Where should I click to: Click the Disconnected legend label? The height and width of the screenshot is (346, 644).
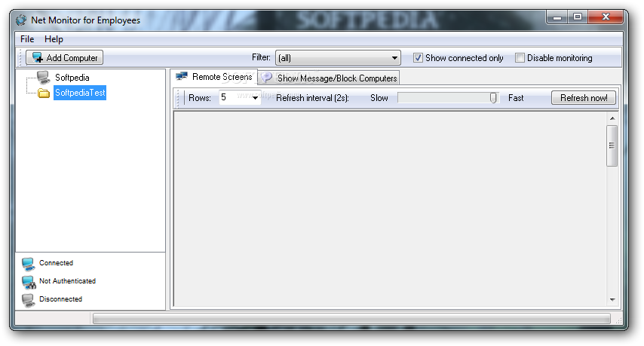click(61, 299)
